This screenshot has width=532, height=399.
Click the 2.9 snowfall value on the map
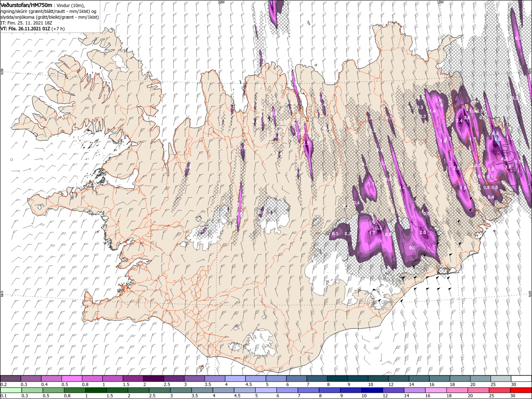click(x=456, y=168)
